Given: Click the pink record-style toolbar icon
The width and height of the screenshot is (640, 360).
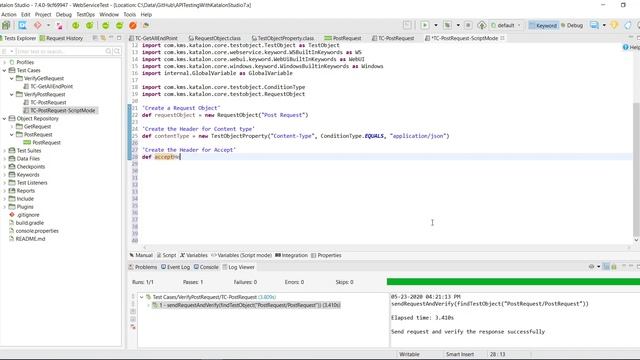Looking at the screenshot, I should (x=60, y=26).
